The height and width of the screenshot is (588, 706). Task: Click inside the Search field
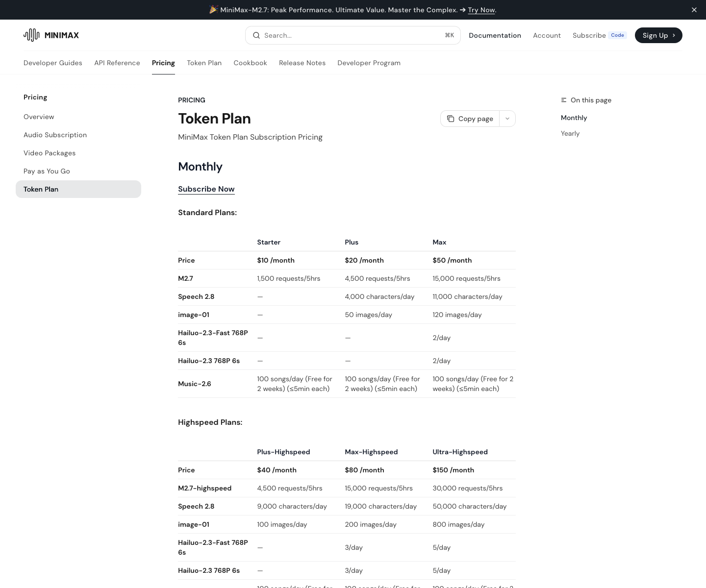(343, 35)
